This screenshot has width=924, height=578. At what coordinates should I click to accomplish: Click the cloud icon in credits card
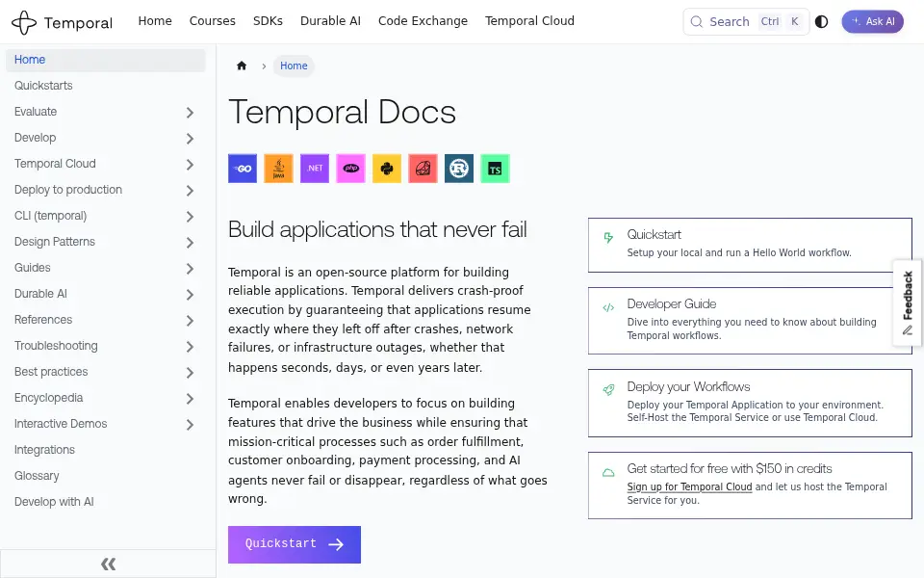tap(608, 472)
